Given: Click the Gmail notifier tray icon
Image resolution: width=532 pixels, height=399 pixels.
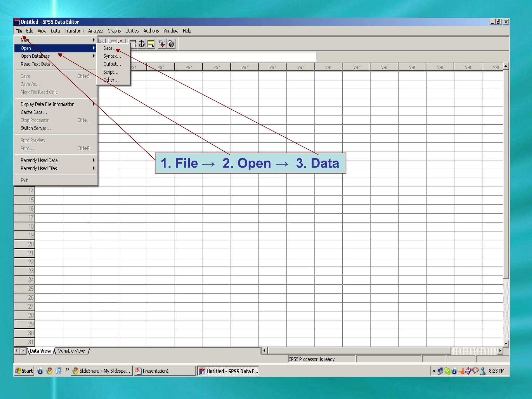Looking at the screenshot, I should (x=475, y=370).
